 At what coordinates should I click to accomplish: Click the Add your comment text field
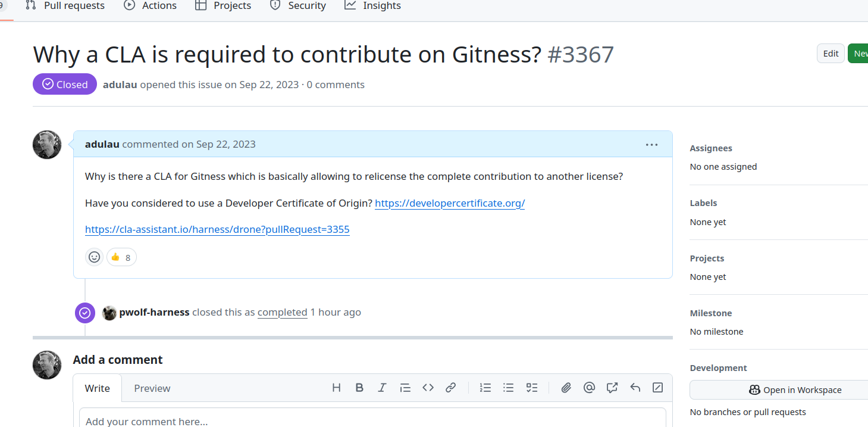372,419
